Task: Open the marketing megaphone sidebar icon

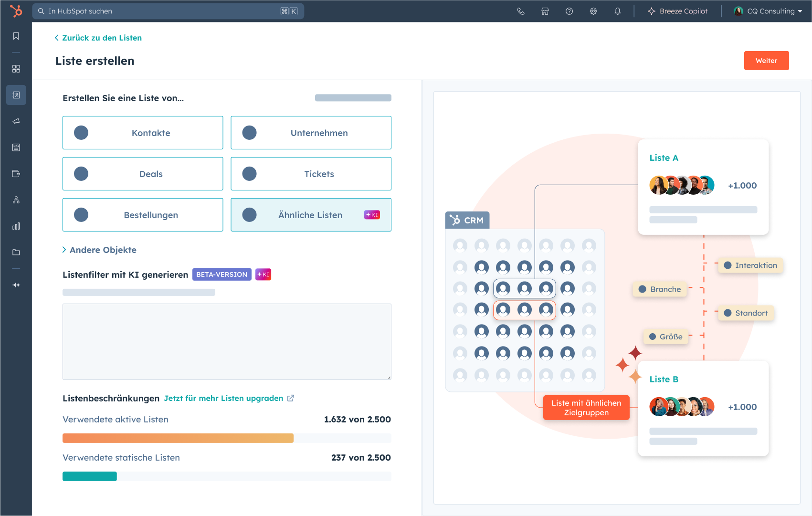Action: coord(16,121)
